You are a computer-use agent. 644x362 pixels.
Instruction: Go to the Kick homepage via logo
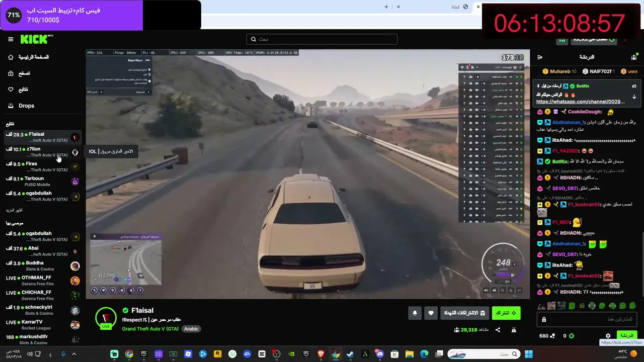[x=37, y=39]
